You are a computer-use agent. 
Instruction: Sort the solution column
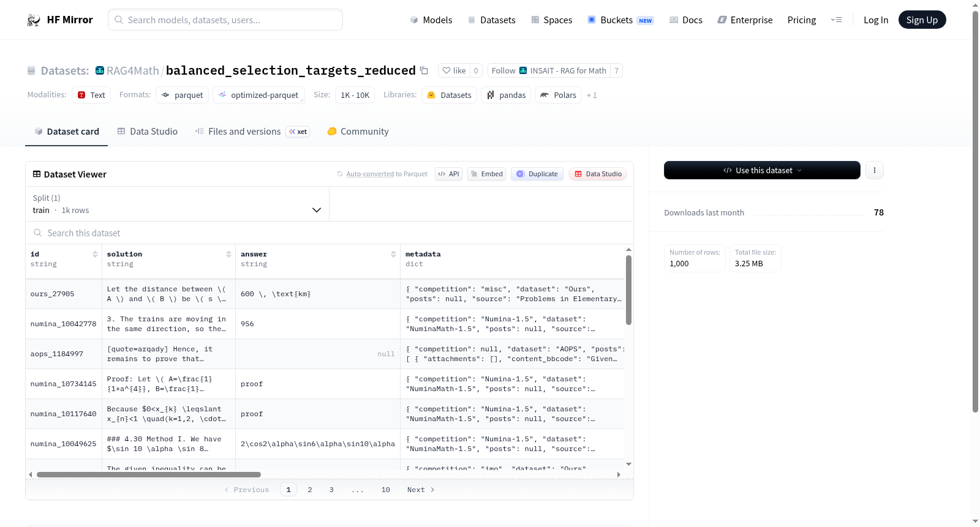tap(228, 254)
